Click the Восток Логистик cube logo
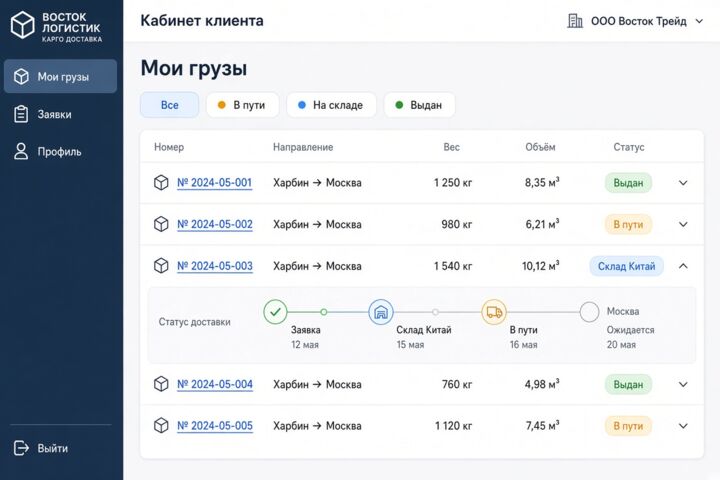The width and height of the screenshot is (720, 480). coord(22,25)
